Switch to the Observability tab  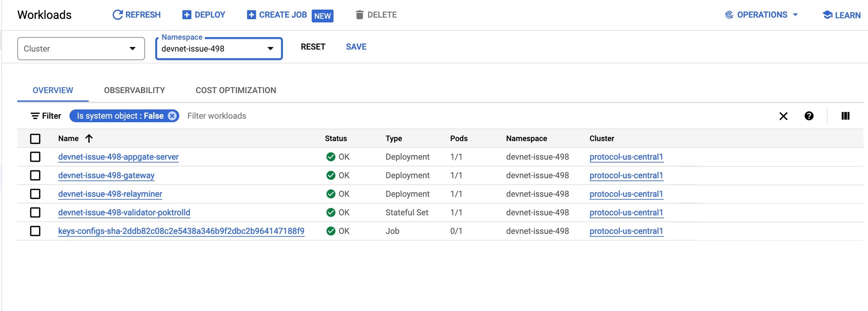pos(134,90)
